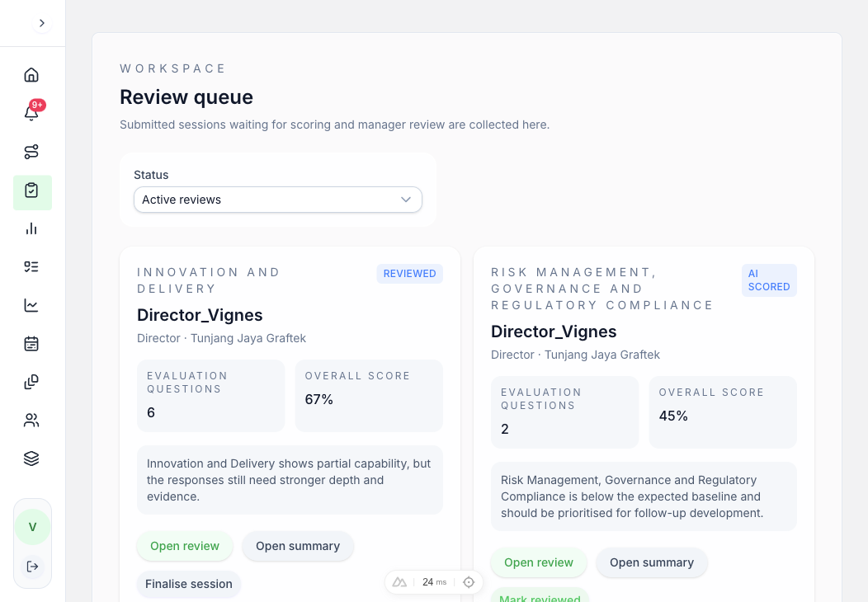Click the 45% overall score value
Screen dimensions: 868x602
pyautogui.click(x=673, y=416)
